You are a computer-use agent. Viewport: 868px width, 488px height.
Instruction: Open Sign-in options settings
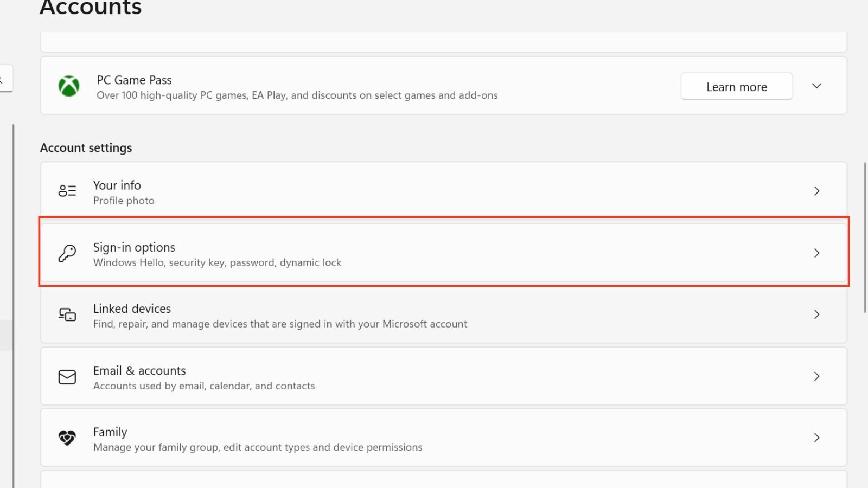pos(380,253)
